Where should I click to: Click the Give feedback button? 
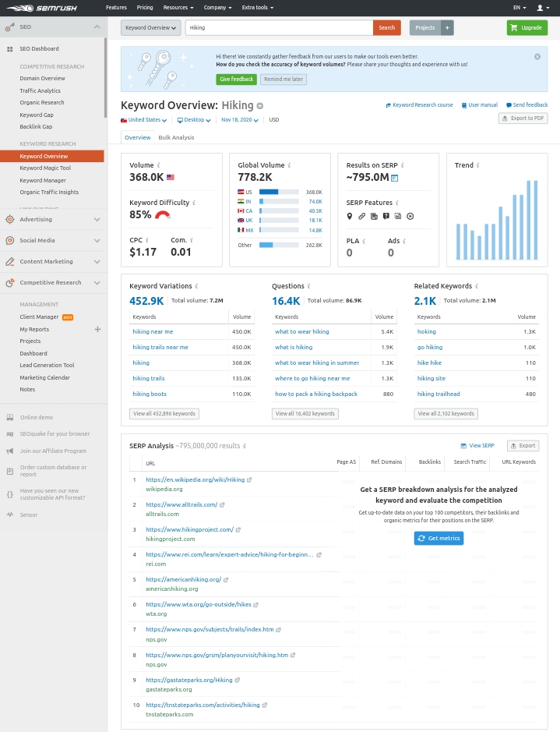tap(237, 80)
